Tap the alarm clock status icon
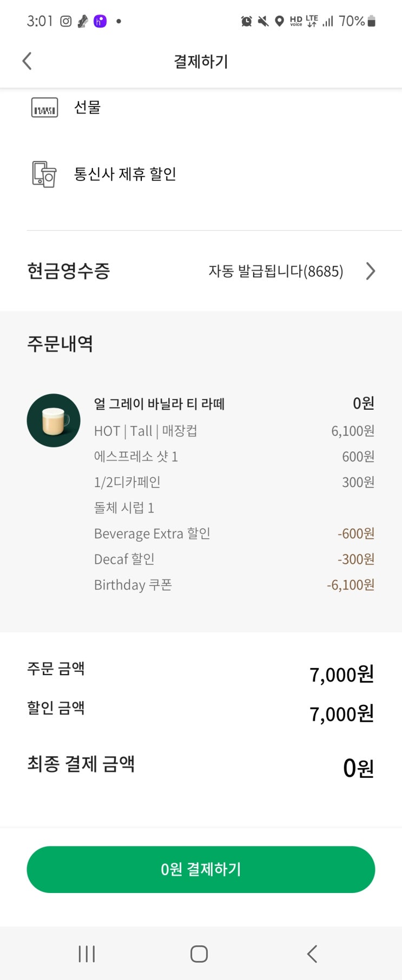The height and width of the screenshot is (980, 402). pos(246,22)
